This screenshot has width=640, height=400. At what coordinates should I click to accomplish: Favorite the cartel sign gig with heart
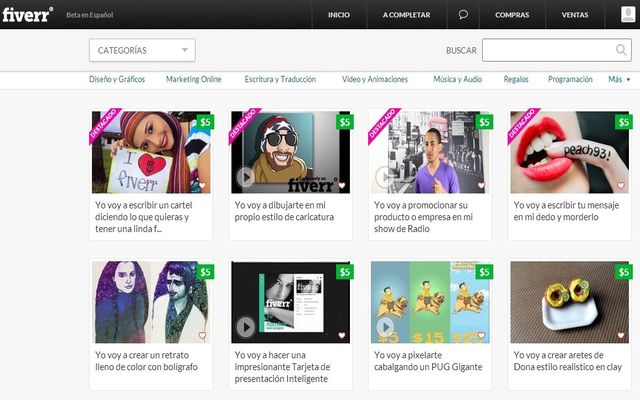(x=201, y=185)
